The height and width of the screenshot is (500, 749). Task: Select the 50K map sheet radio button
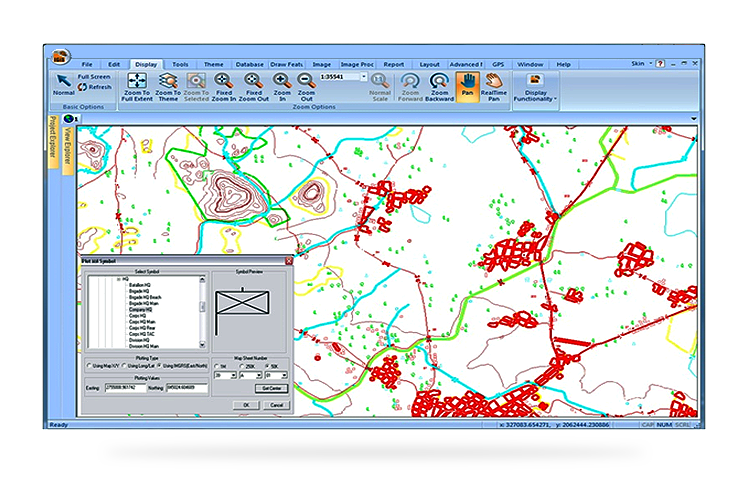coord(267,366)
